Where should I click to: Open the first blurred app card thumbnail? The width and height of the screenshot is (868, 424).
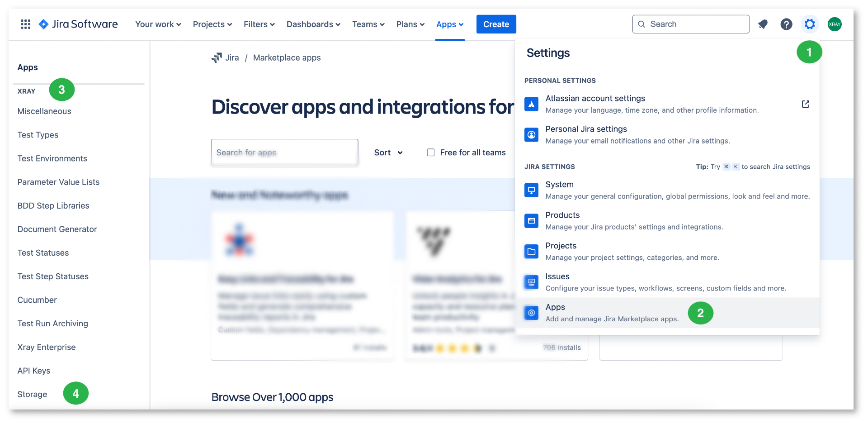point(240,240)
